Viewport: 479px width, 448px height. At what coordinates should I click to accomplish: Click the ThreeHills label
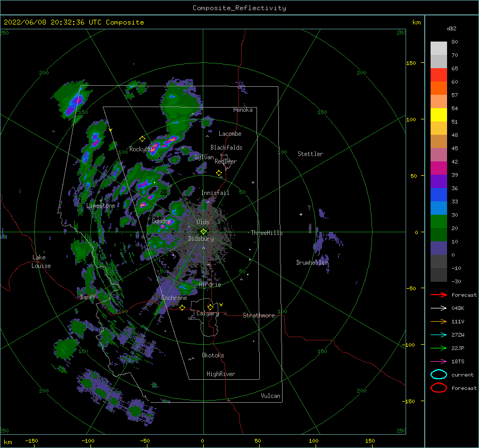[267, 233]
